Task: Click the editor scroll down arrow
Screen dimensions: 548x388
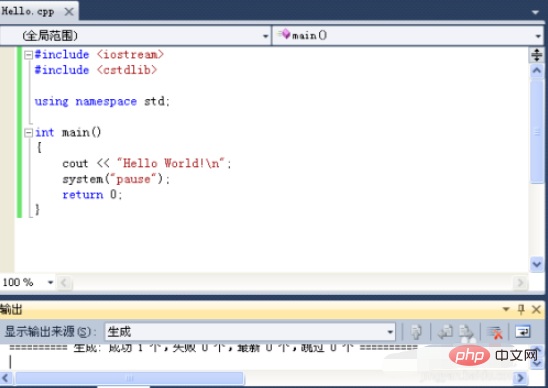Action: tap(536, 264)
